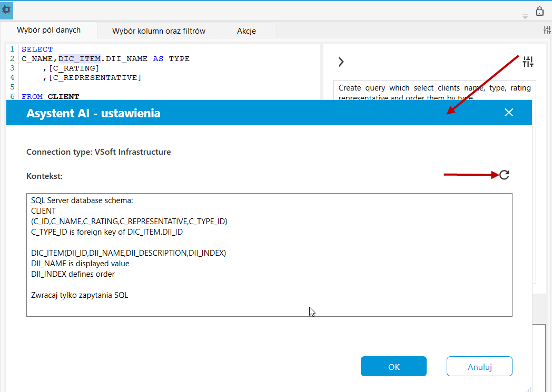Click the FROM CLIENT line in the editor
This screenshot has height=392, width=552.
51,96
